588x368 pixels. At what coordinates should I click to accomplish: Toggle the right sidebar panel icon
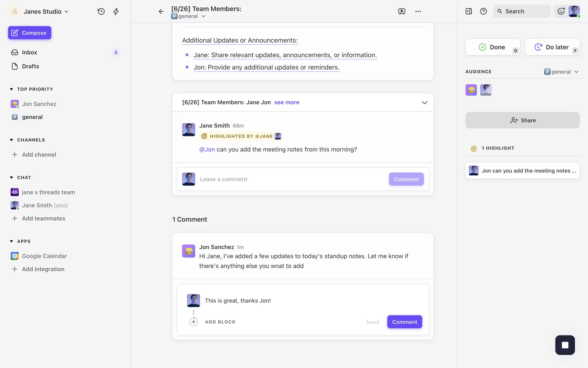click(469, 11)
